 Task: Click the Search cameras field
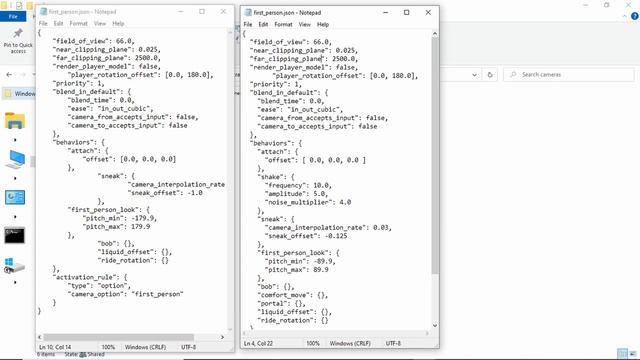tap(569, 75)
